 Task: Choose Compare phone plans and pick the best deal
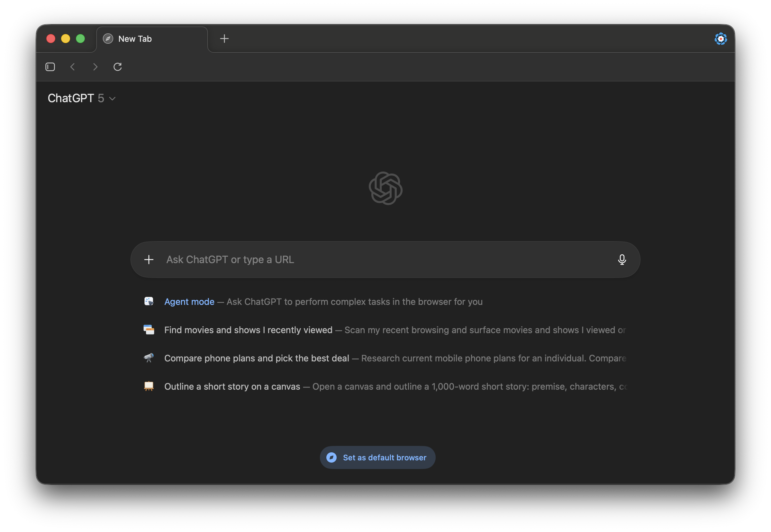pyautogui.click(x=256, y=358)
